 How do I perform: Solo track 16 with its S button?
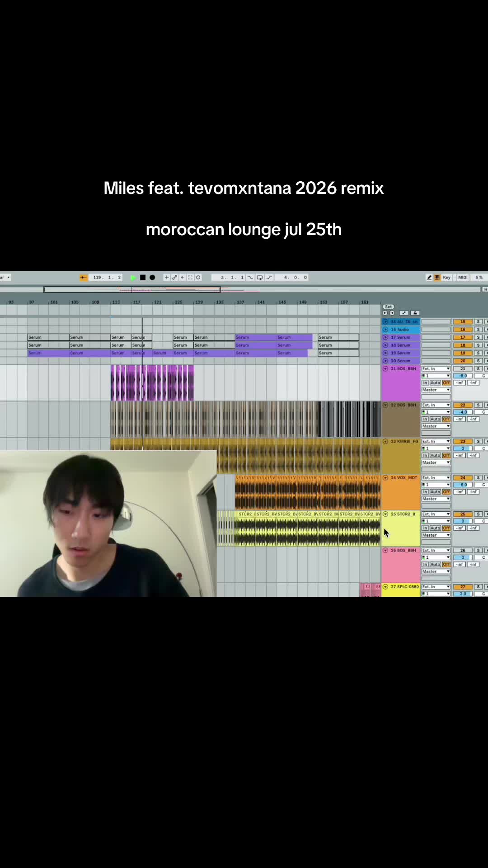point(478,330)
